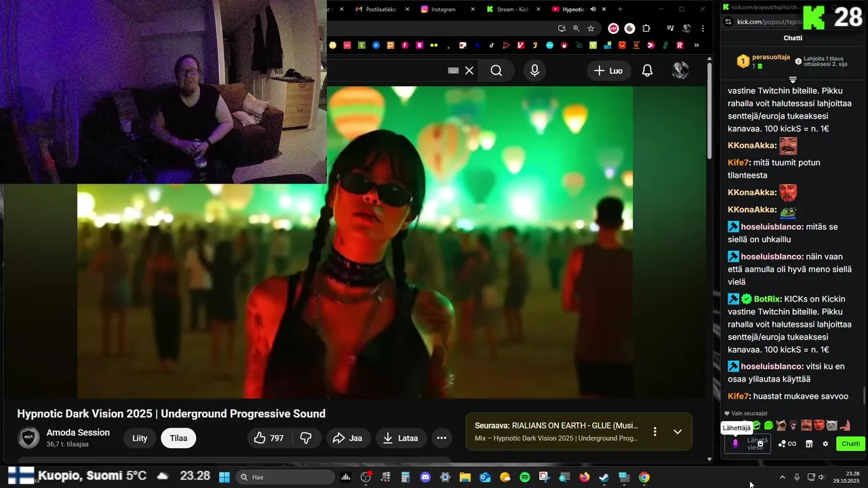Click the Amoda Session channel avatar

(28, 438)
